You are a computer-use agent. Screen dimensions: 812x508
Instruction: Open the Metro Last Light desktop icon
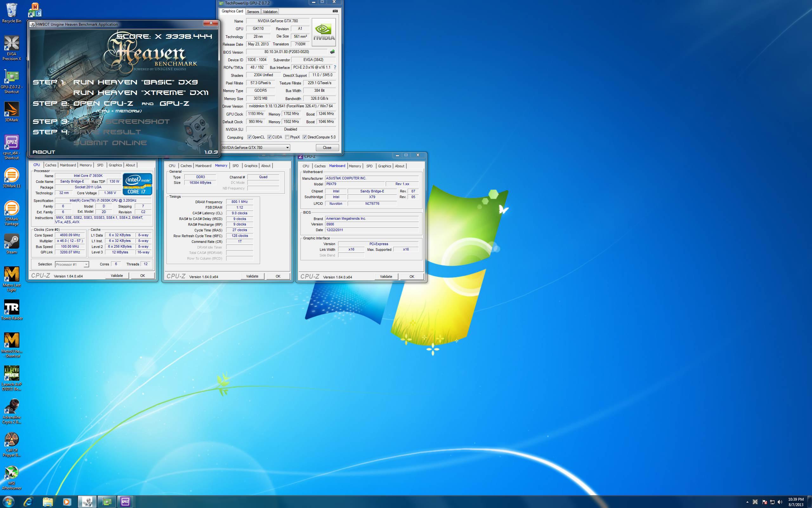point(11,279)
